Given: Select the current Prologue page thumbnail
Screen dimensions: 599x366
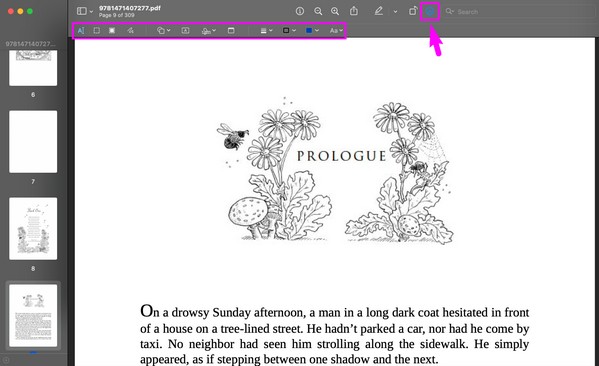Looking at the screenshot, I should point(33,315).
